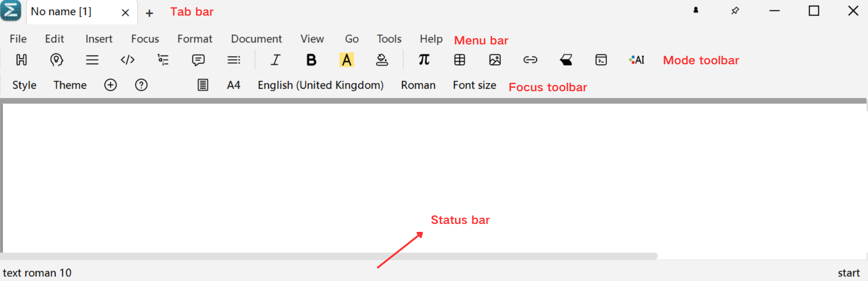
Task: Insert a section heading with the H icon
Action: (22, 60)
